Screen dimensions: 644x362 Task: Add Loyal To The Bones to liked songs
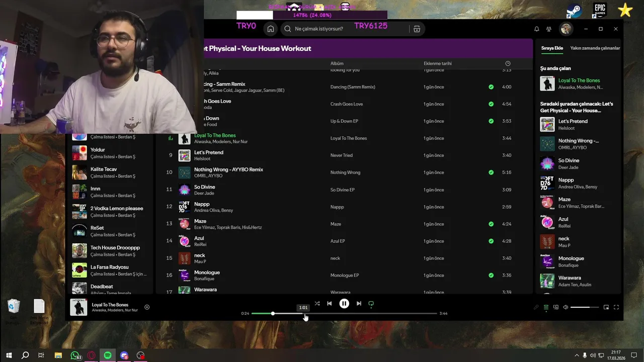coord(147,307)
